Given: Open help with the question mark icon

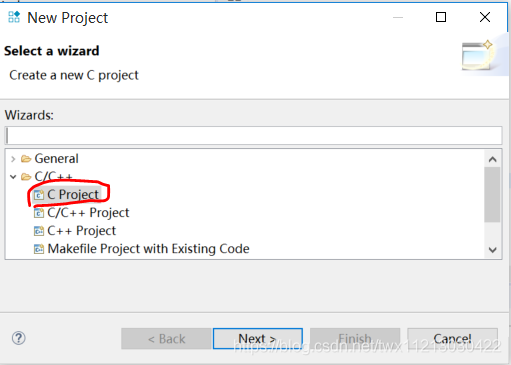Looking at the screenshot, I should (19, 338).
